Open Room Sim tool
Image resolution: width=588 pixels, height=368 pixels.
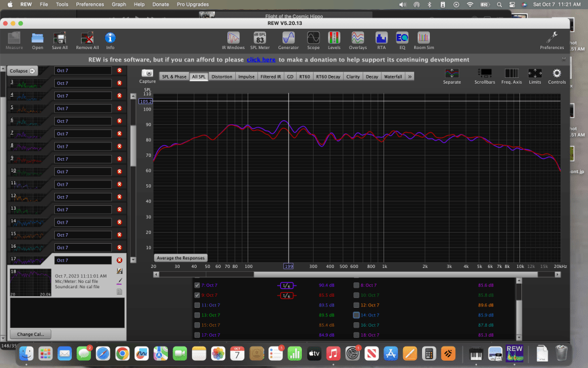click(424, 41)
